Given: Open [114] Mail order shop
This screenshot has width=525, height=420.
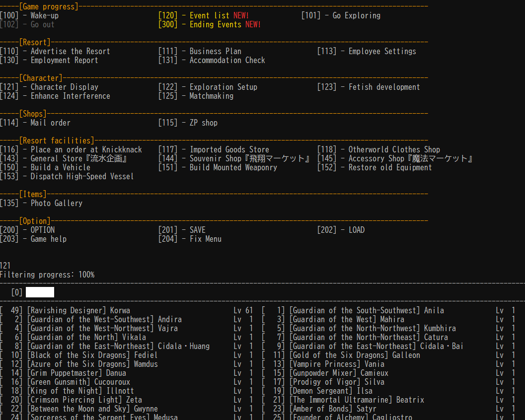Looking at the screenshot, I should (x=35, y=123).
